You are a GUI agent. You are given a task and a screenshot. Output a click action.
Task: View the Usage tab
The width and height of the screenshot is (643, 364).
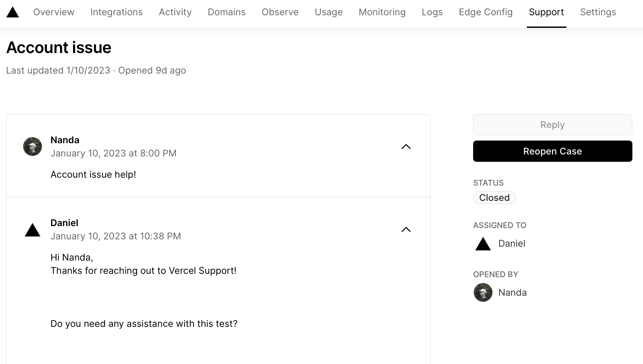tap(328, 12)
